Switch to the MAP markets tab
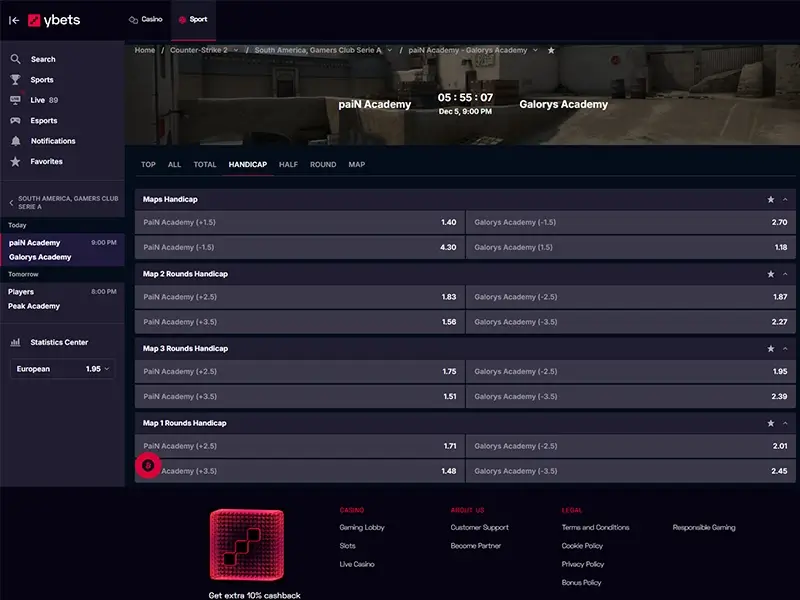Image resolution: width=800 pixels, height=600 pixels. tap(357, 164)
